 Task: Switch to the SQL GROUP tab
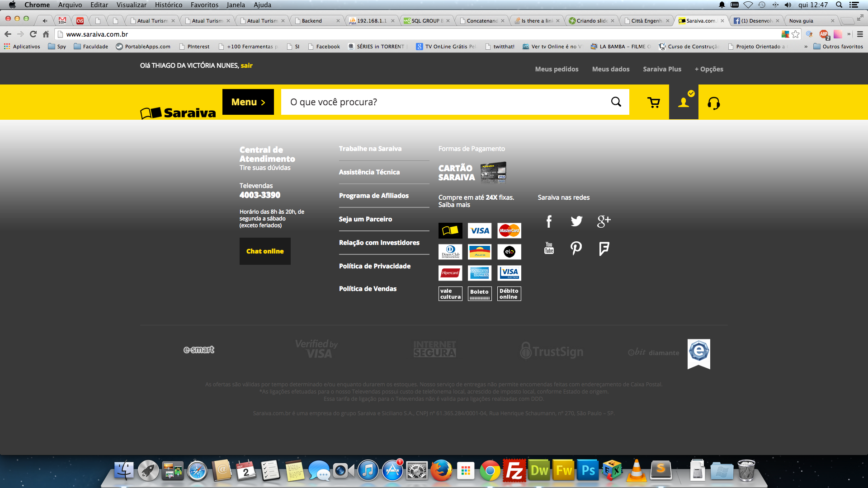[426, 21]
